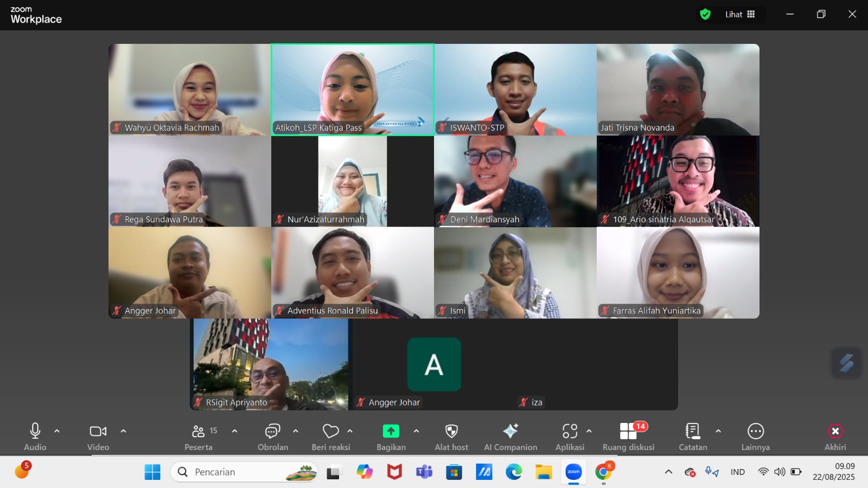The height and width of the screenshot is (488, 868).
Task: Expand the Aplikasi options caret
Action: click(x=589, y=431)
